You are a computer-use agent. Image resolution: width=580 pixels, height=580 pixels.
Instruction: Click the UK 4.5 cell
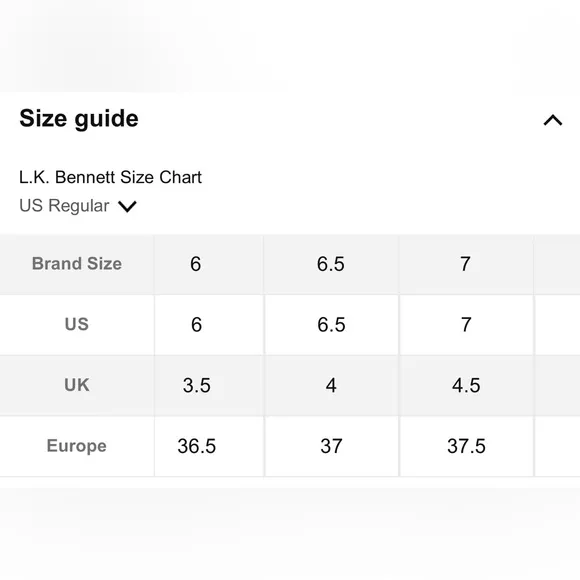[466, 385]
